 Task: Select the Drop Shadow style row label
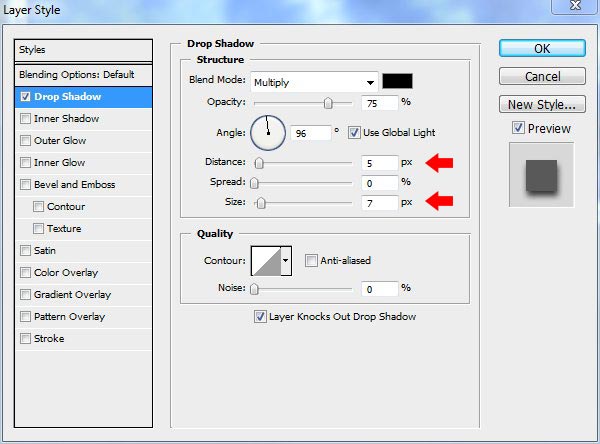pyautogui.click(x=68, y=96)
